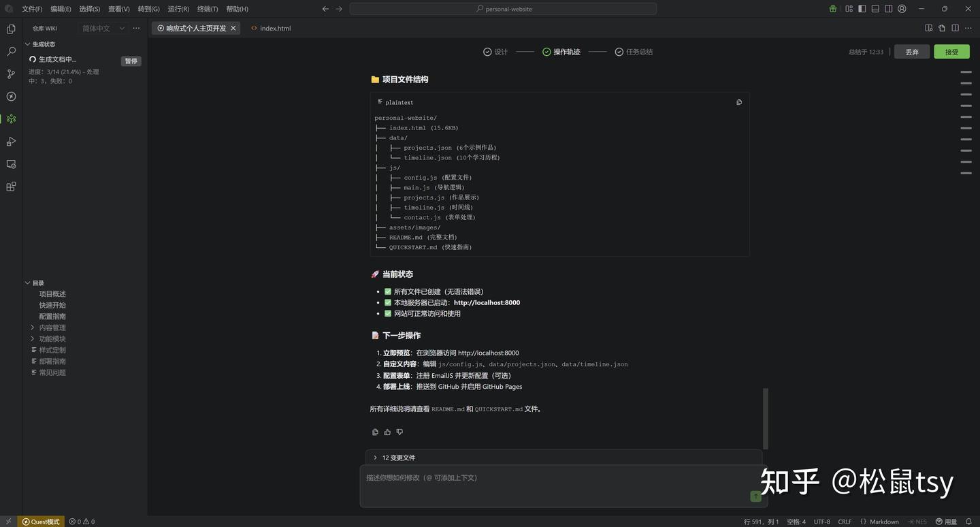Screen dimensions: 980x527
Task: Click the Extensions icon in activity bar
Action: [x=10, y=186]
